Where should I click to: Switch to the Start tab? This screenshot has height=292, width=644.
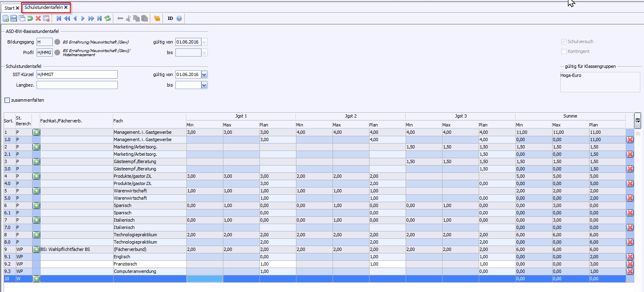[9, 8]
